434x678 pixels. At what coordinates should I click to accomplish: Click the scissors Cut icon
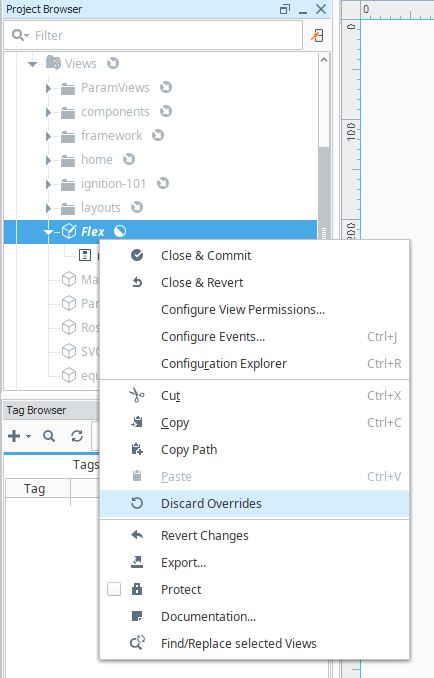coord(137,395)
